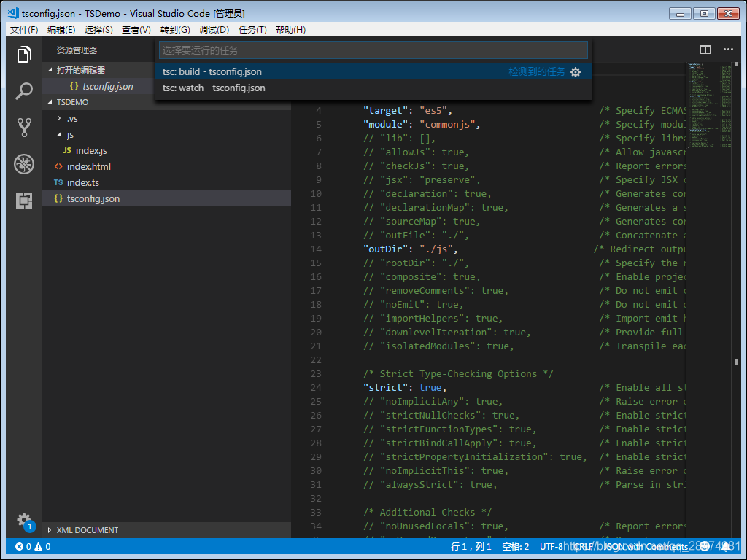The width and height of the screenshot is (747, 560).
Task: Click the editor minimap
Action: point(709,105)
